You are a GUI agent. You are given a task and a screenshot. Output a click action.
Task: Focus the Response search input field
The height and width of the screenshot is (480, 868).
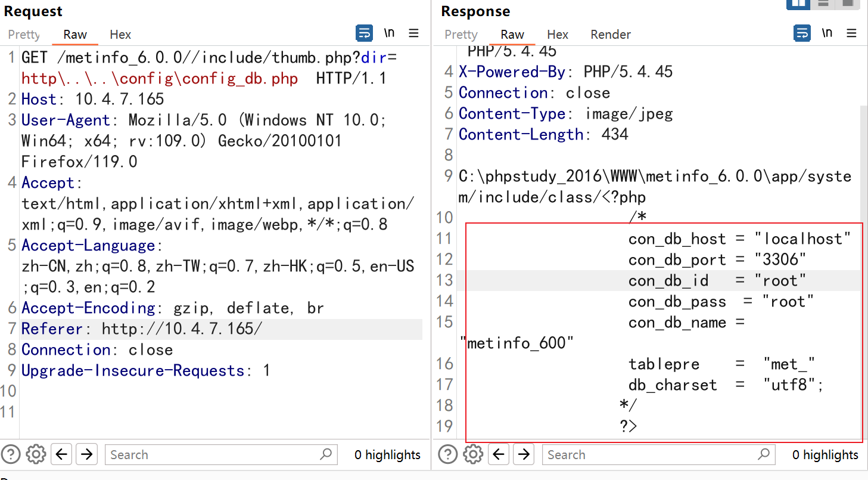point(658,454)
